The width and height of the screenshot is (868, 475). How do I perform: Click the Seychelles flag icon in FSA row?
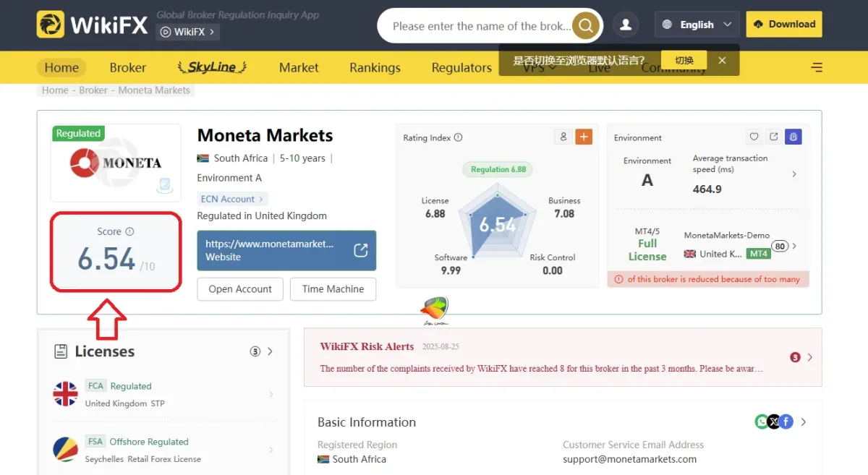click(66, 450)
